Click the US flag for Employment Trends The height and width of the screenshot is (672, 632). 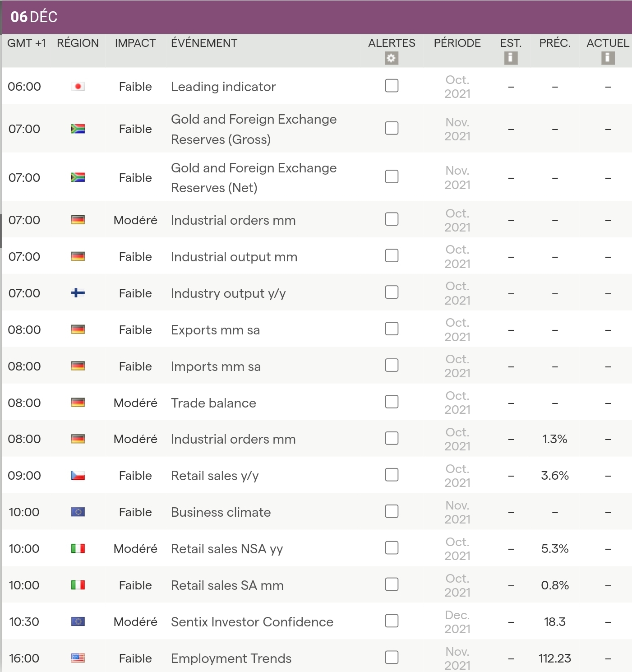[78, 658]
